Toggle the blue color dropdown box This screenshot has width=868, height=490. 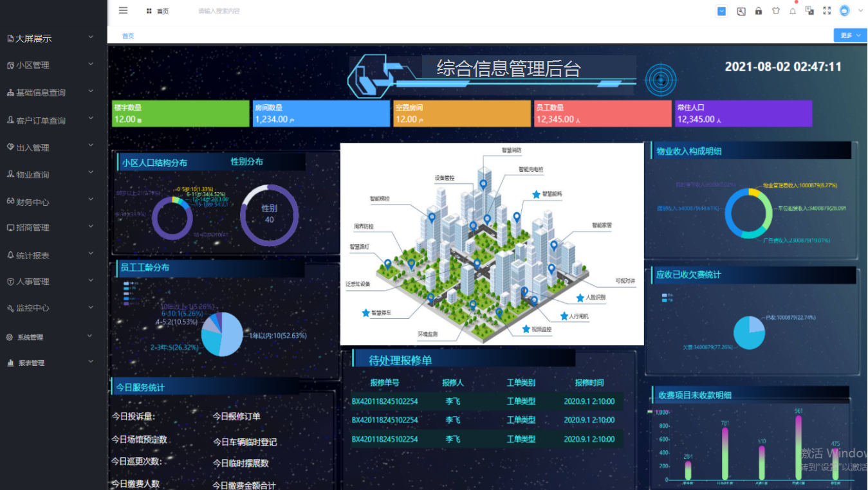tap(722, 11)
